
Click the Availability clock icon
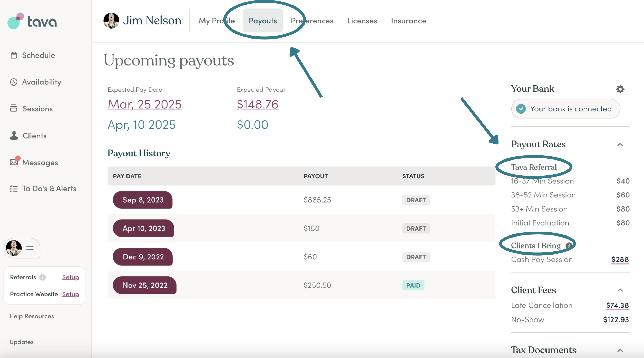(x=14, y=82)
